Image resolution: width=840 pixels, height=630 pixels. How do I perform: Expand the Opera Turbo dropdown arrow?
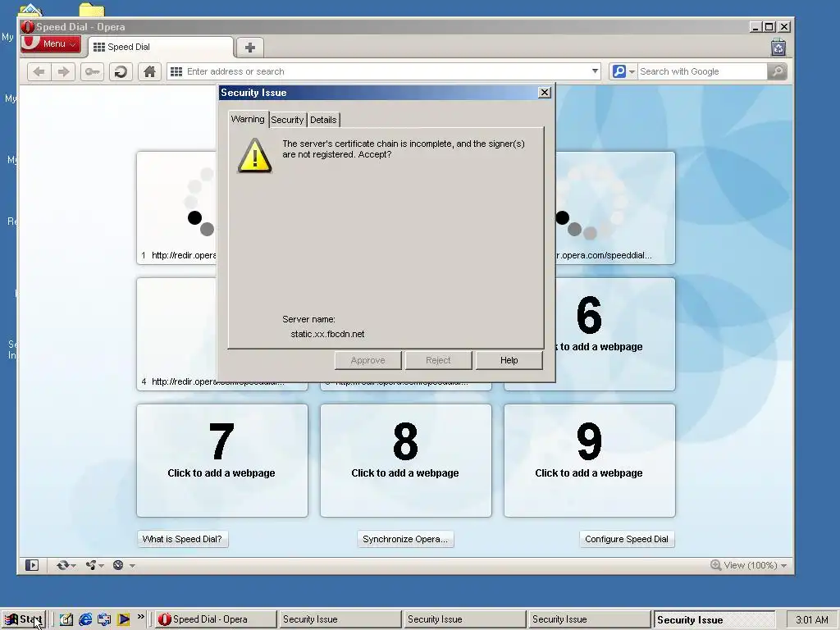[132, 566]
